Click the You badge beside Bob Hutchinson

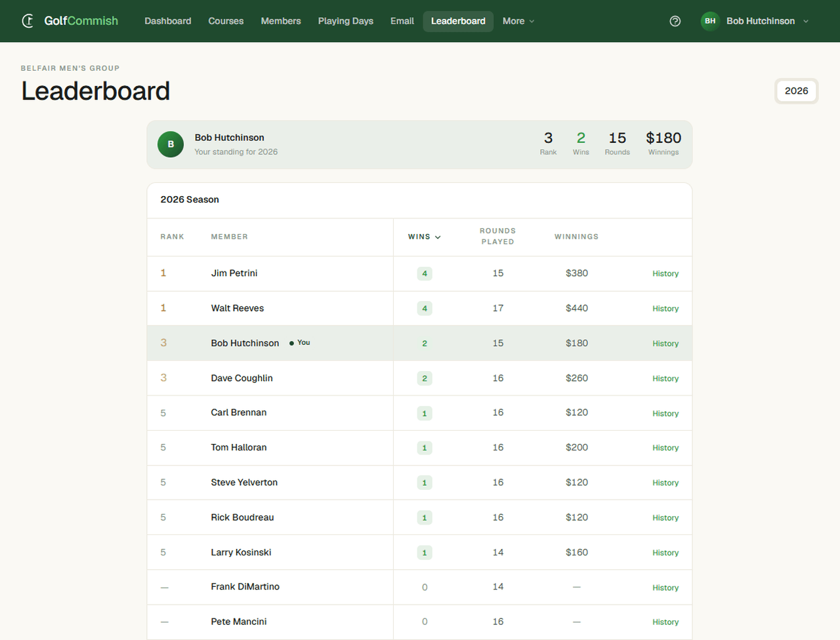click(x=300, y=343)
